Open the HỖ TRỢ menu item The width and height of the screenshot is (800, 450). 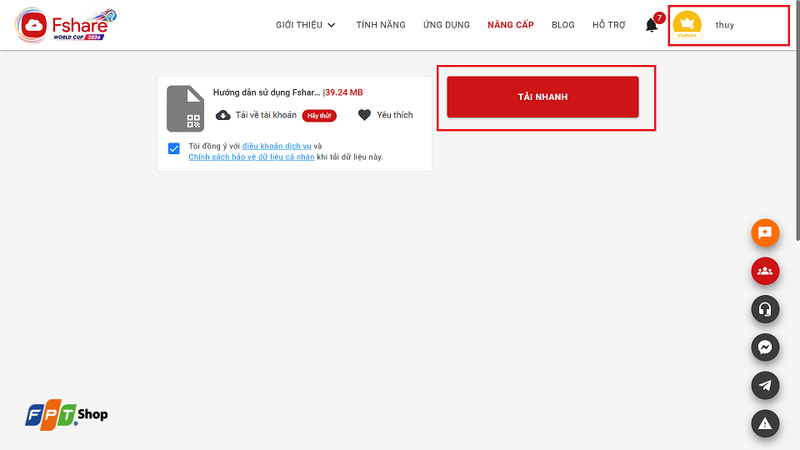click(609, 25)
